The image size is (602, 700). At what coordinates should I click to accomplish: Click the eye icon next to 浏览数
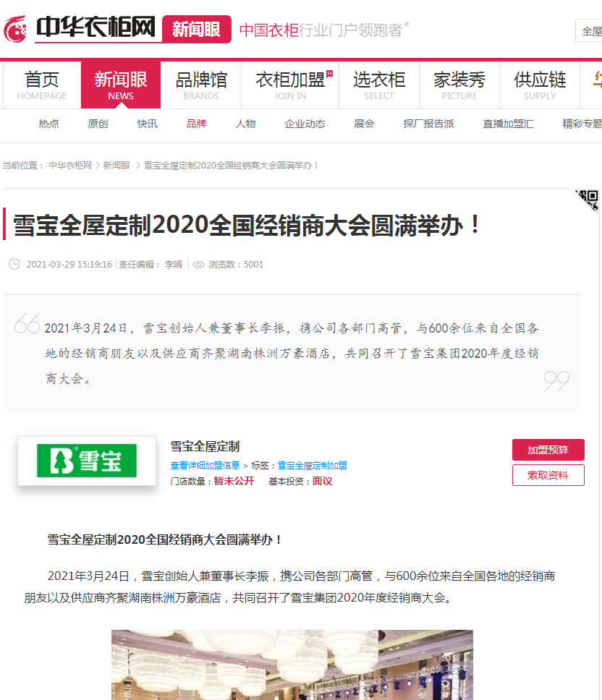198,265
